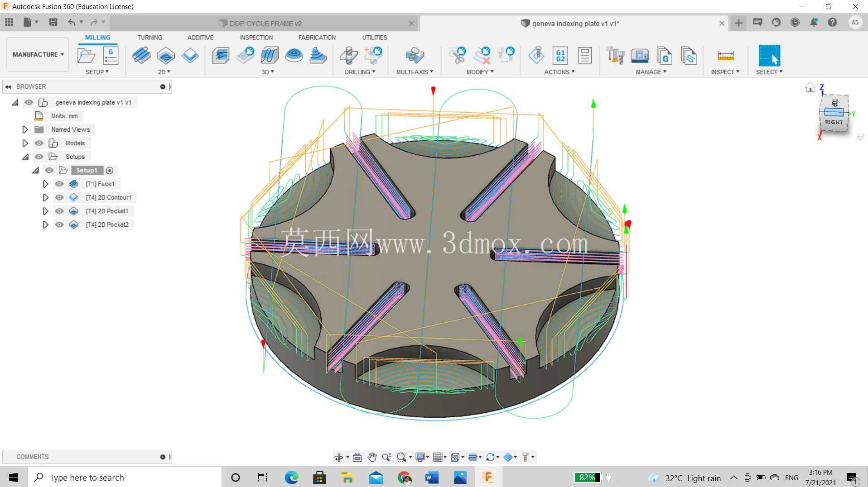The width and height of the screenshot is (868, 487).
Task: Click the Save icon in title bar
Action: click(x=53, y=22)
